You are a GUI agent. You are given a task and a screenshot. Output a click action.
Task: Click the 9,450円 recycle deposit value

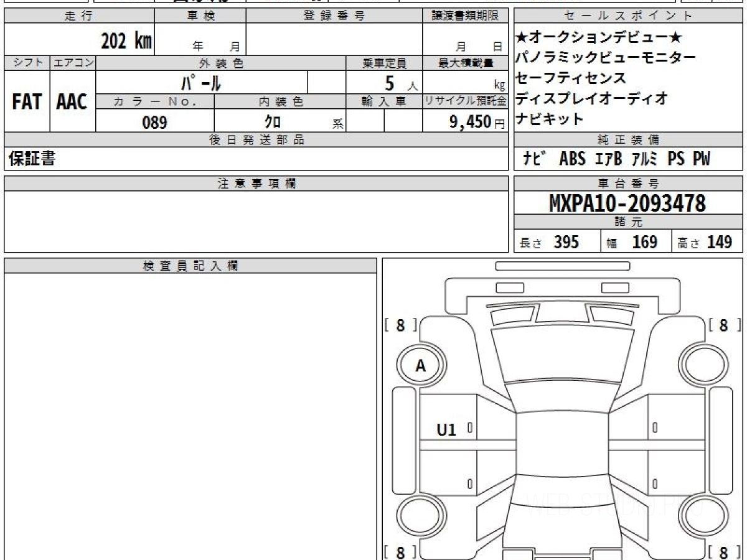[x=477, y=122]
